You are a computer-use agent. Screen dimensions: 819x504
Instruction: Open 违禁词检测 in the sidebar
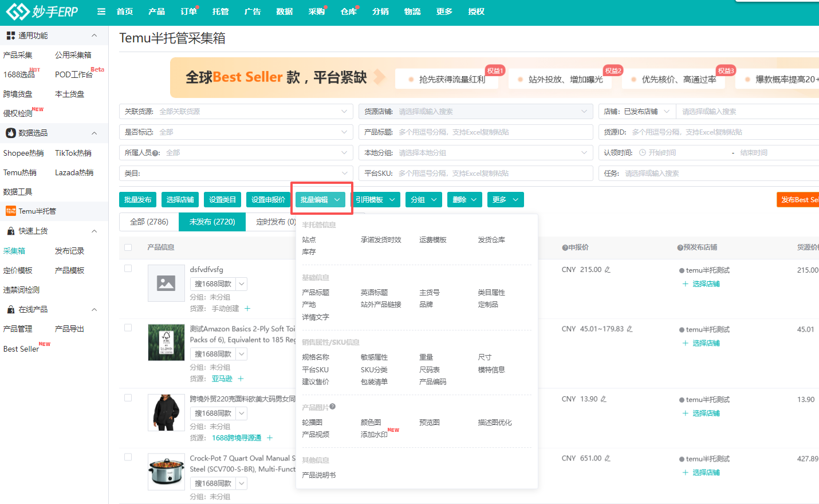(21, 290)
